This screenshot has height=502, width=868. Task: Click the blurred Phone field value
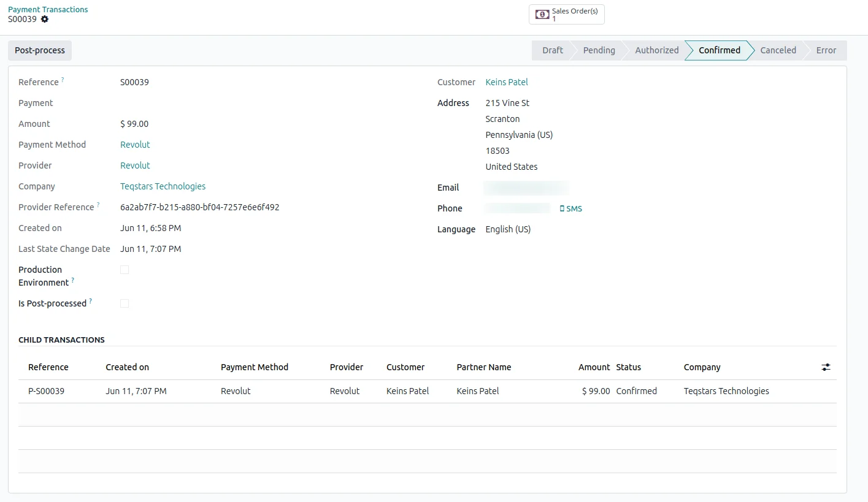[517, 208]
